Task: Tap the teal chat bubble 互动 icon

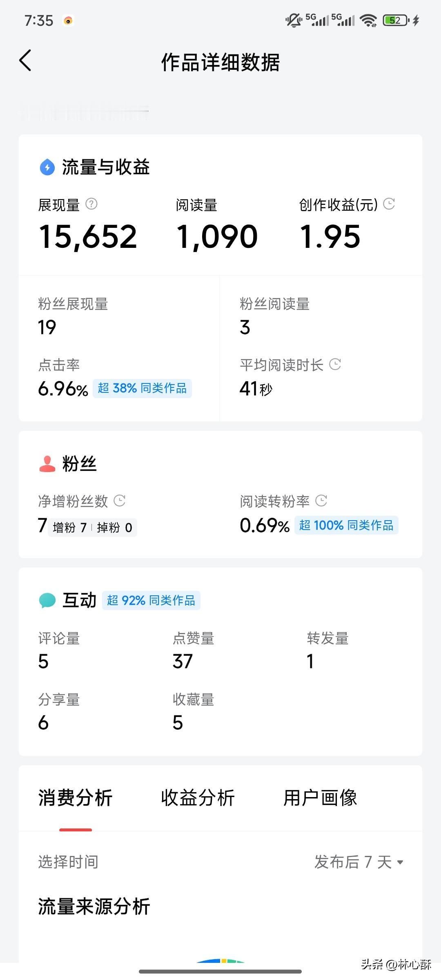Action: pos(47,600)
